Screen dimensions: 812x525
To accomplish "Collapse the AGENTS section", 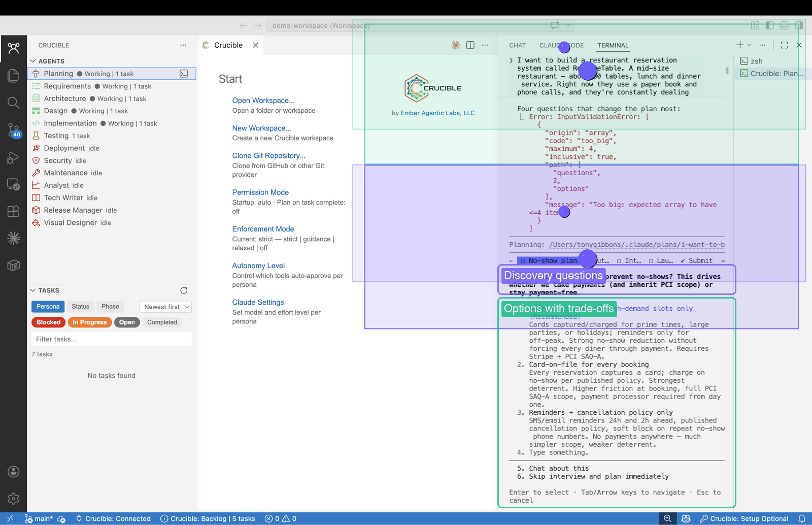I will [33, 61].
